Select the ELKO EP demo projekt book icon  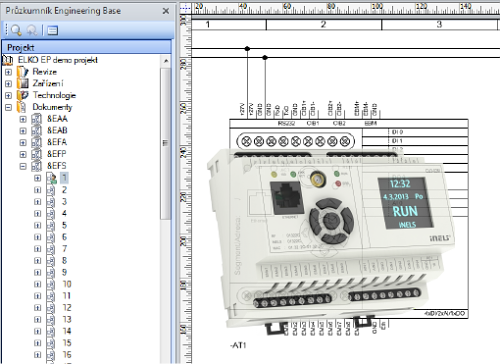7,60
